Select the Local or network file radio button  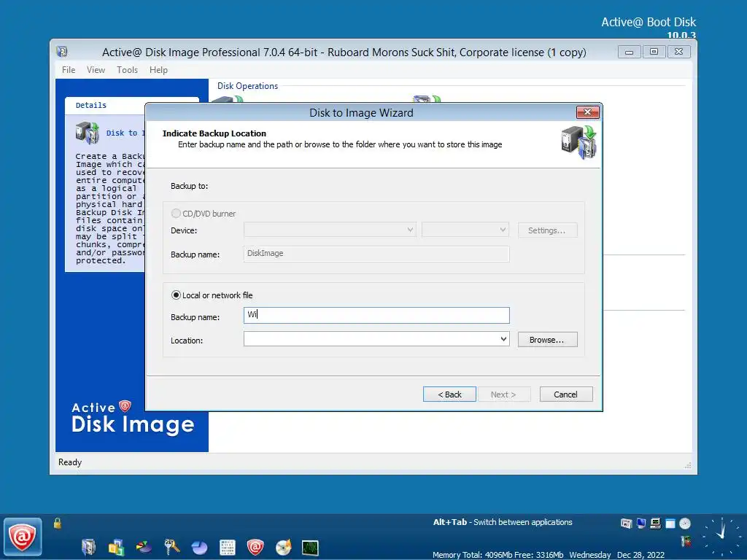pos(176,295)
